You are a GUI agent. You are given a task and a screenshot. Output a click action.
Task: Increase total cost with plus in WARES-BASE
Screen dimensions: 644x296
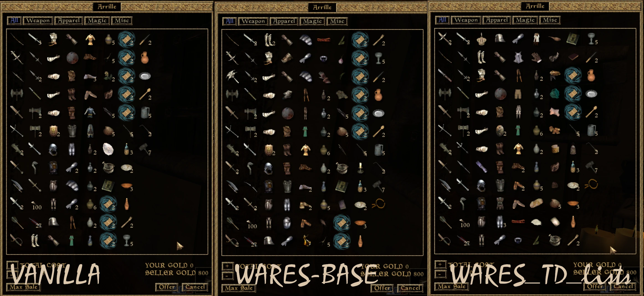227,266
